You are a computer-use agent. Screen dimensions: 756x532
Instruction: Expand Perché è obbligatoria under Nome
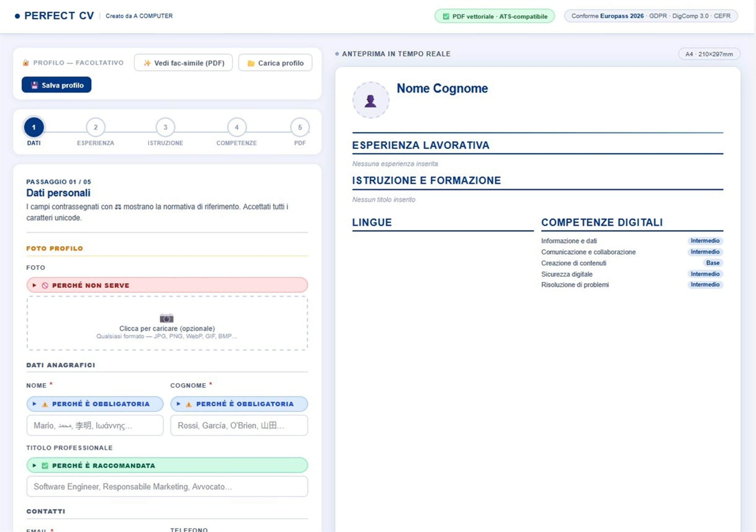[x=95, y=404]
